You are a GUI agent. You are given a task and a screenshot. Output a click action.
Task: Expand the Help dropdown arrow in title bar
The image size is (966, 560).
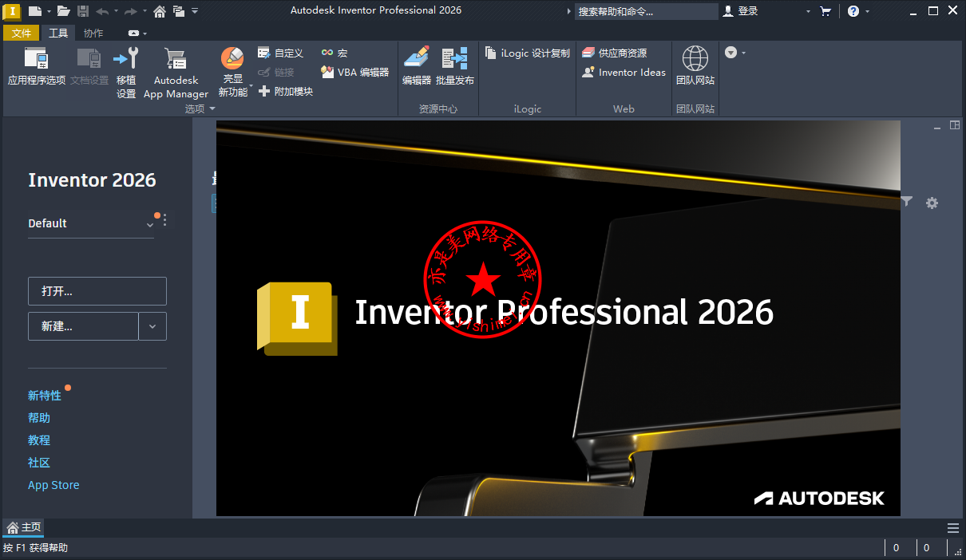point(868,11)
